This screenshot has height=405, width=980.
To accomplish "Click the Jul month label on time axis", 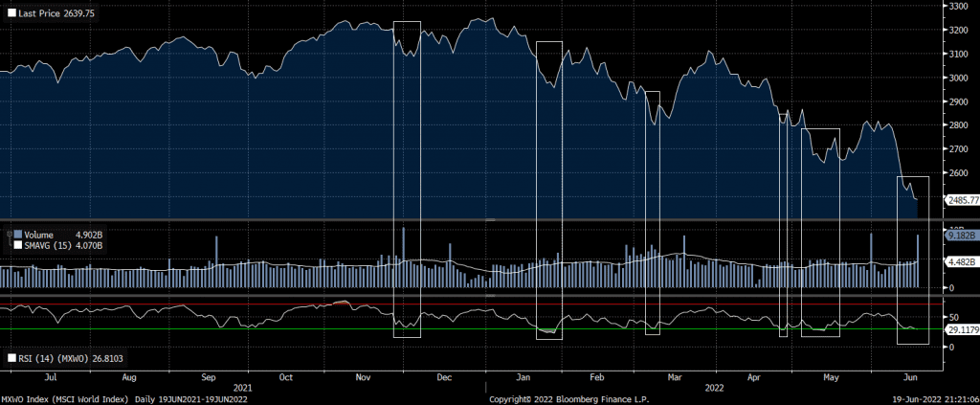I will coord(52,377).
